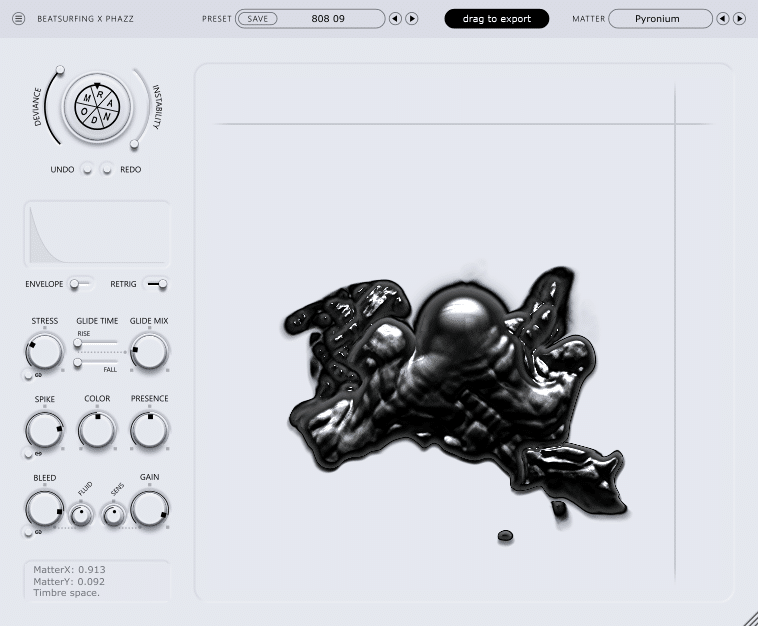Click the COLOR knob
758x626 pixels.
97,430
